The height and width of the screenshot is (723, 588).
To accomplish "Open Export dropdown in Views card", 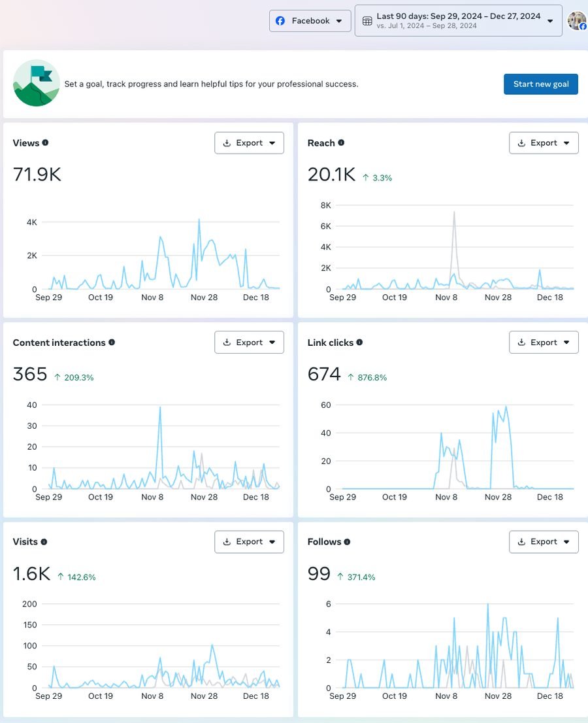I will coord(249,143).
